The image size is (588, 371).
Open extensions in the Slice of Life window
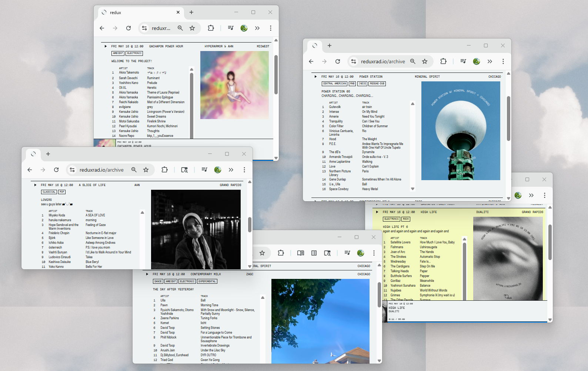[164, 170]
